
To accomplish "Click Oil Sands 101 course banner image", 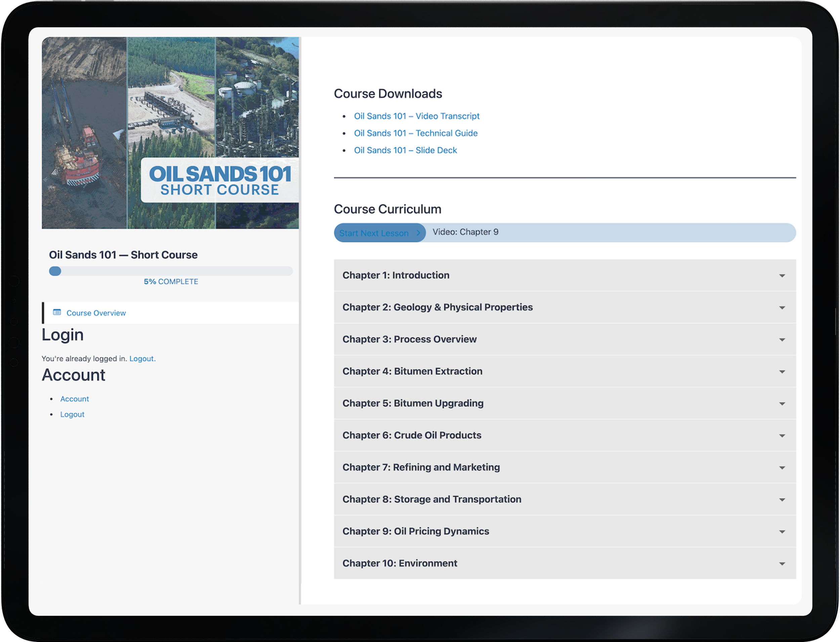I will tap(170, 133).
